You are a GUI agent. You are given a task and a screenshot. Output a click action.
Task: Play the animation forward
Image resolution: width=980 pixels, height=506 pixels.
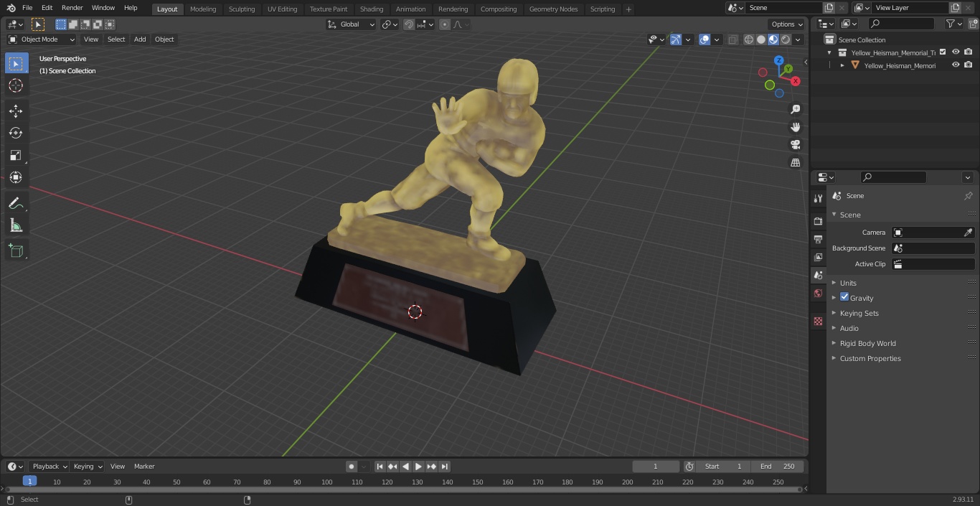pyautogui.click(x=418, y=467)
